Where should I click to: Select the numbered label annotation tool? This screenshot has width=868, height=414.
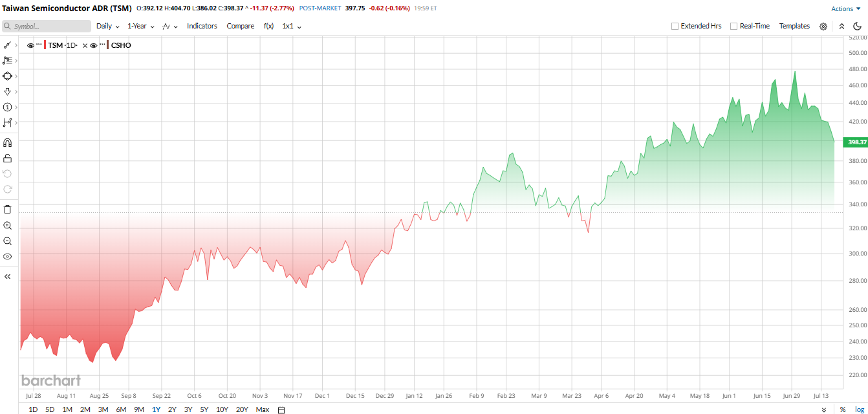(8, 107)
